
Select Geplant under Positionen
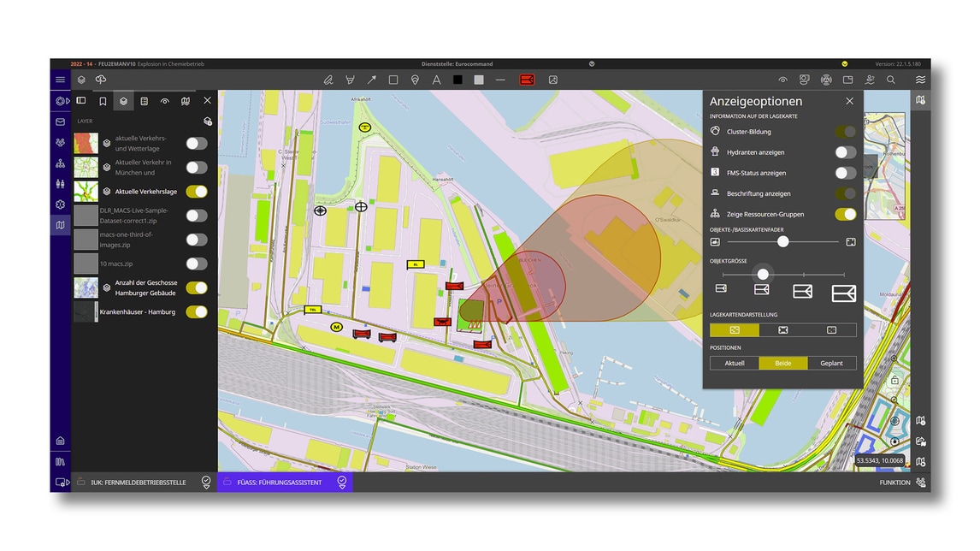pos(831,363)
